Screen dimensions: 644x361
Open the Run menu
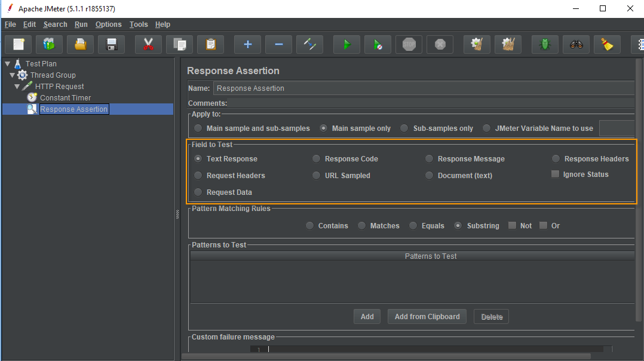tap(81, 25)
